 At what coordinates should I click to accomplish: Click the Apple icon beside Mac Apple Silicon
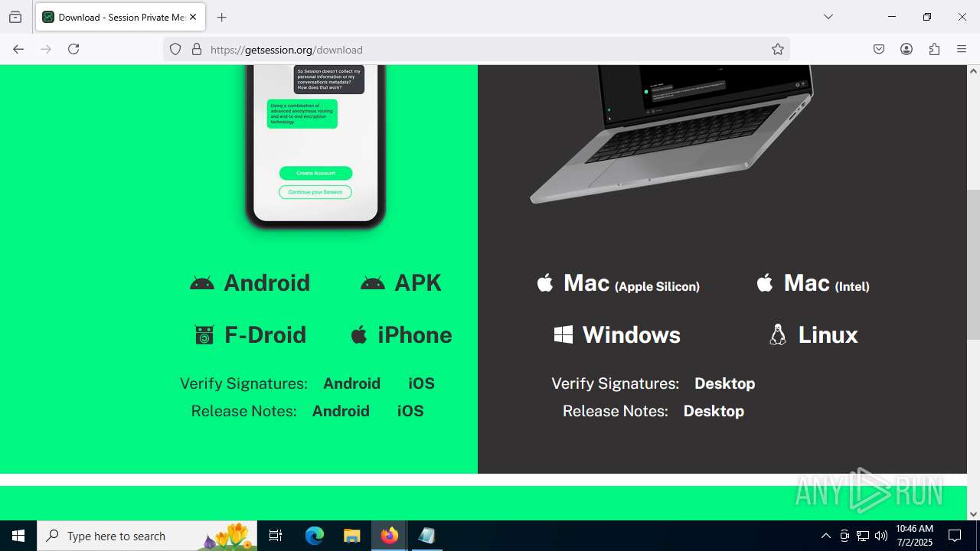tap(545, 282)
